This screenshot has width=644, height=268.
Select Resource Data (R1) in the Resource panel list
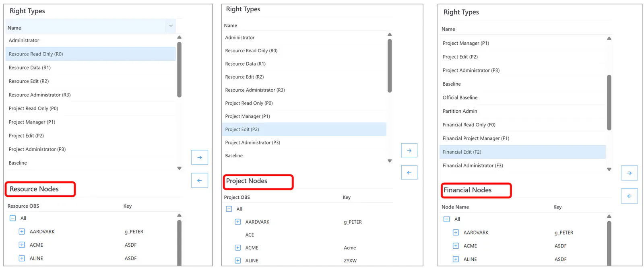[x=91, y=68]
